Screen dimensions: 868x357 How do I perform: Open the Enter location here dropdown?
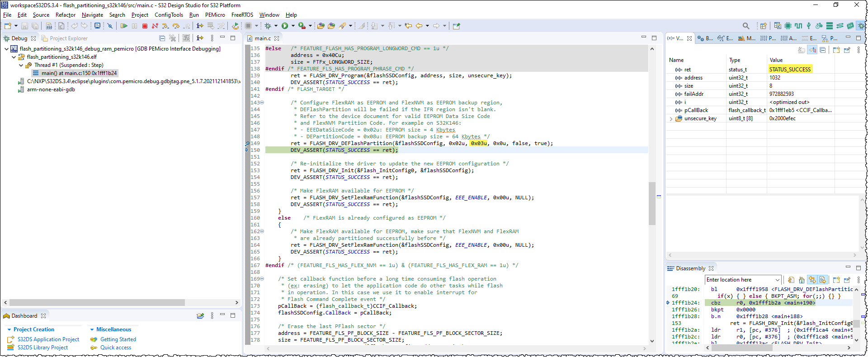tap(777, 280)
